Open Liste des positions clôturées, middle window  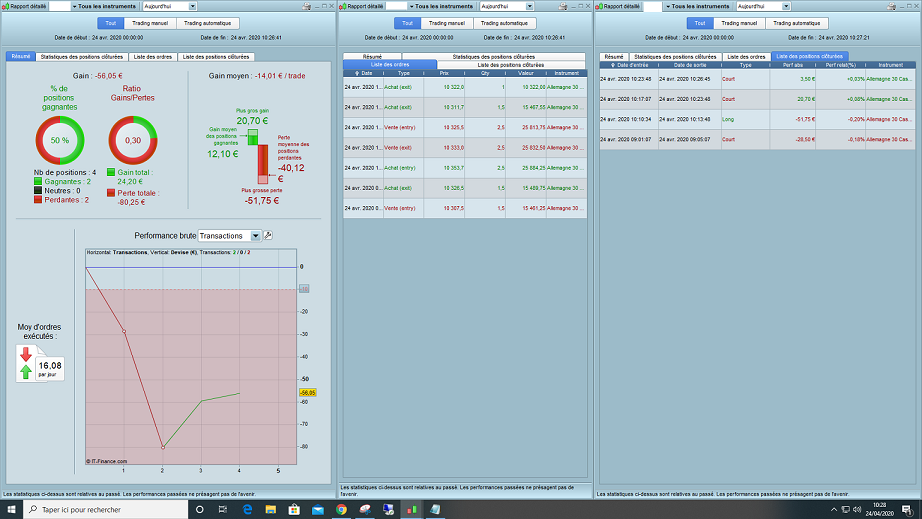coord(510,65)
